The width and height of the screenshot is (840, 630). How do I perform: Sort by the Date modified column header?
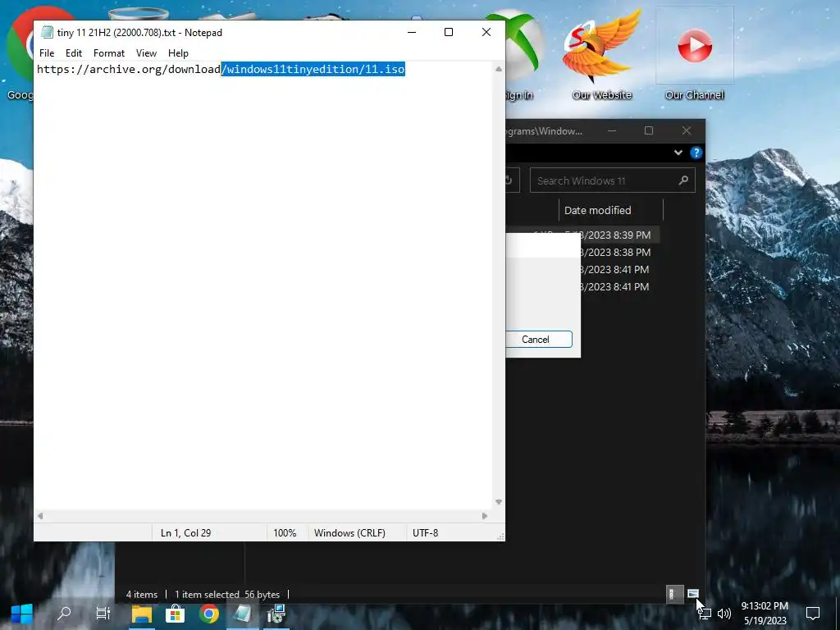coord(610,210)
